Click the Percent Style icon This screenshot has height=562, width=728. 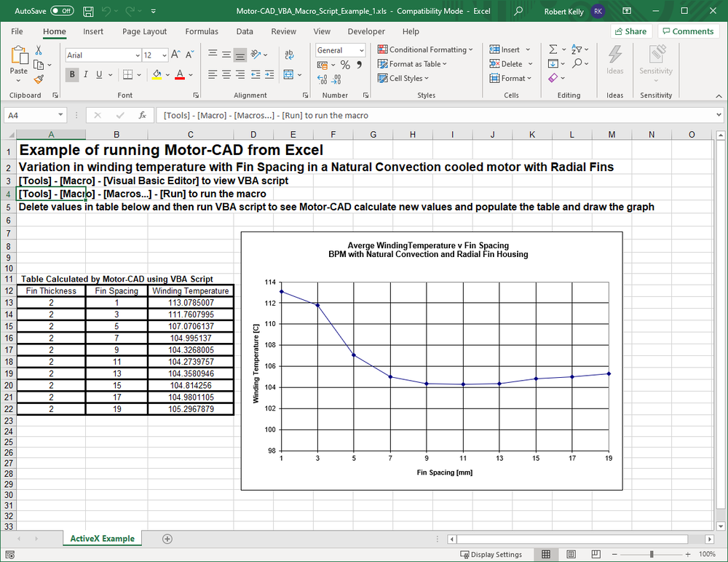(346, 65)
